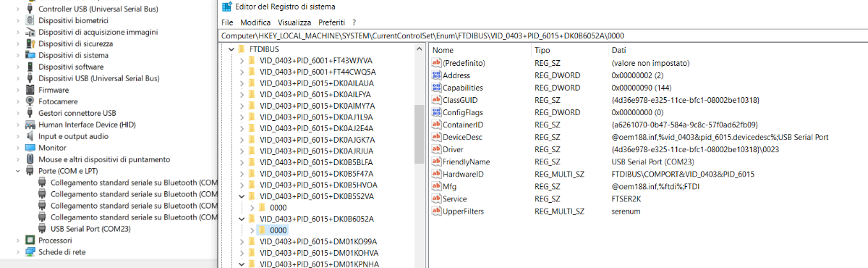Screen dimensions: 868x268
Task: Expand the Schede di rete category
Action: (18, 252)
